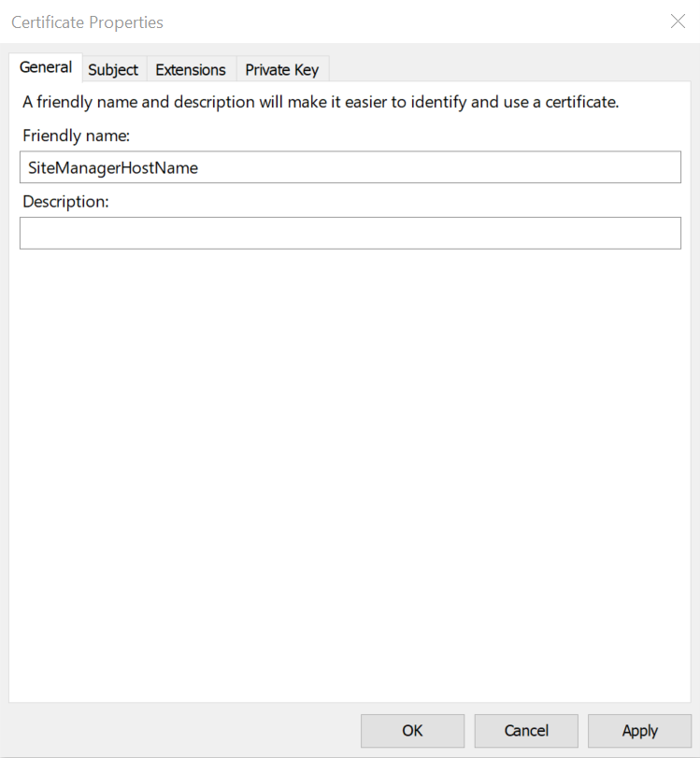Open the Extensions tab
700x758 pixels.
(191, 69)
